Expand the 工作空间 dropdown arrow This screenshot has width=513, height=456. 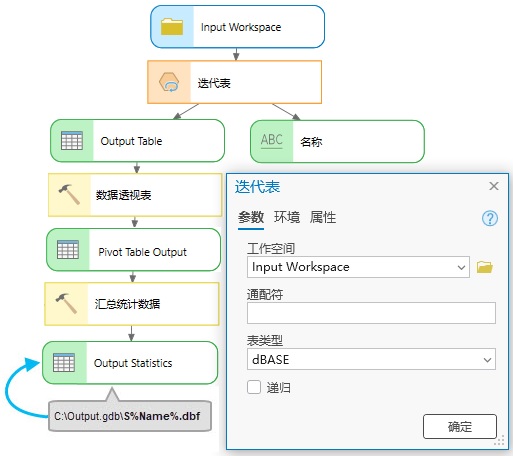click(461, 267)
